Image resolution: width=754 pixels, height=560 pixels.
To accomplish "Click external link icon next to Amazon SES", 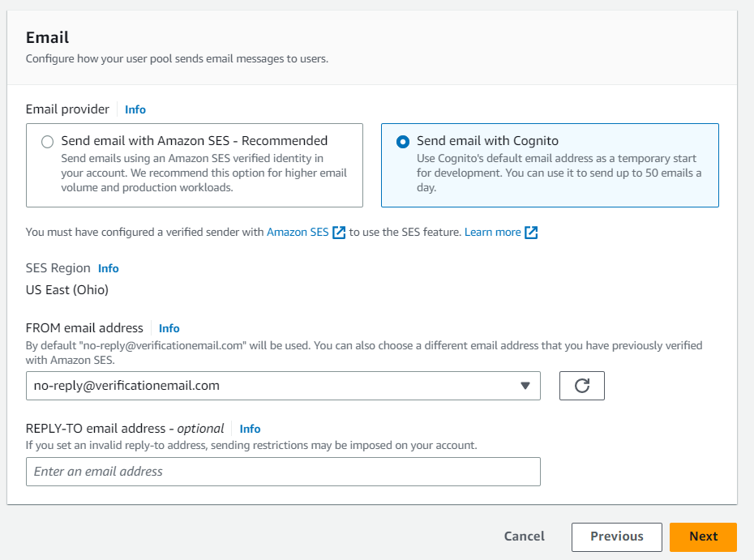I will click(x=339, y=232).
